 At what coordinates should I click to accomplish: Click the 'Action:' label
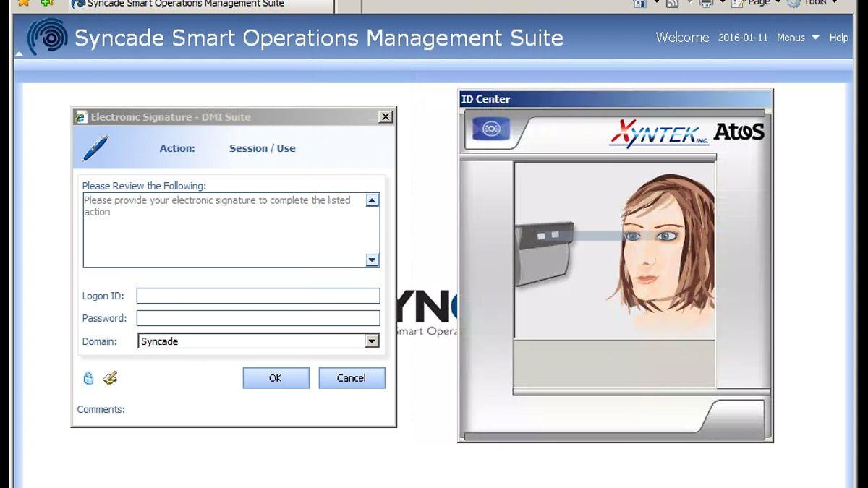point(177,148)
